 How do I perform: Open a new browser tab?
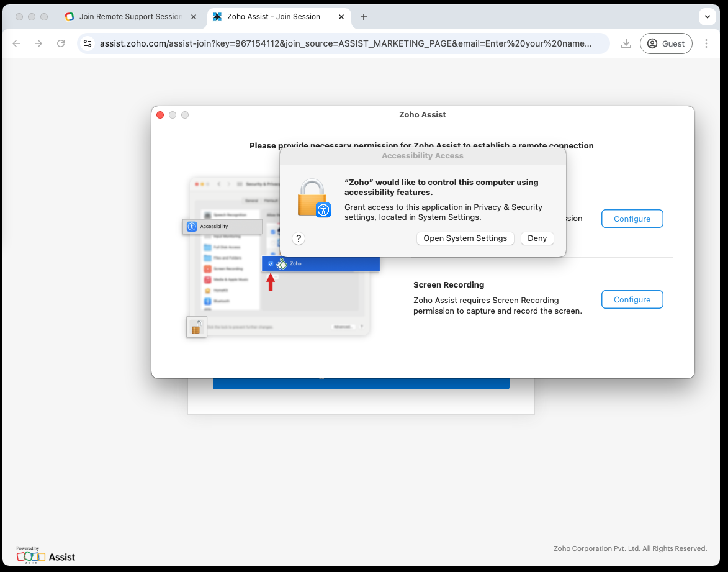coord(364,17)
